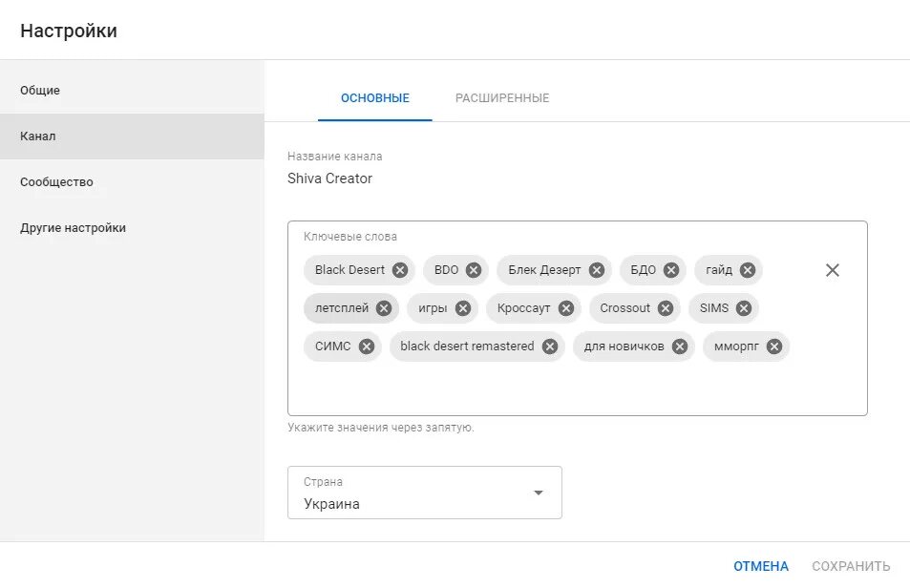The width and height of the screenshot is (910, 588).
Task: Click the Сохранить button
Action: 851,566
